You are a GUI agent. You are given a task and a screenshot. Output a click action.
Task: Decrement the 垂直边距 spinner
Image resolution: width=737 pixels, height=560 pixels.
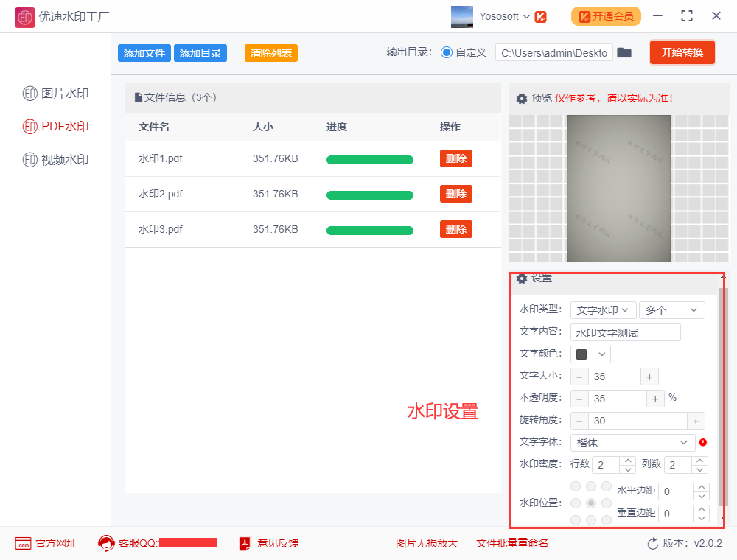pos(702,518)
